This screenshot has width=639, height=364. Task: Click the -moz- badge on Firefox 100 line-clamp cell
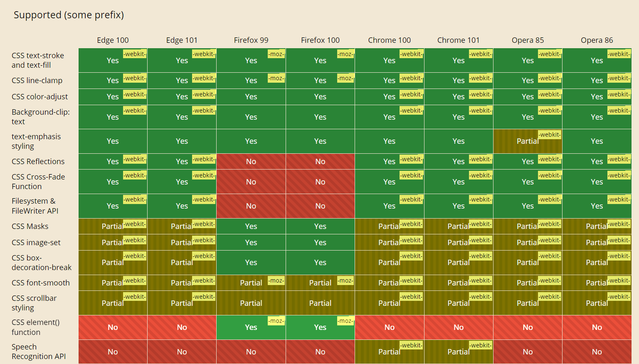point(345,78)
